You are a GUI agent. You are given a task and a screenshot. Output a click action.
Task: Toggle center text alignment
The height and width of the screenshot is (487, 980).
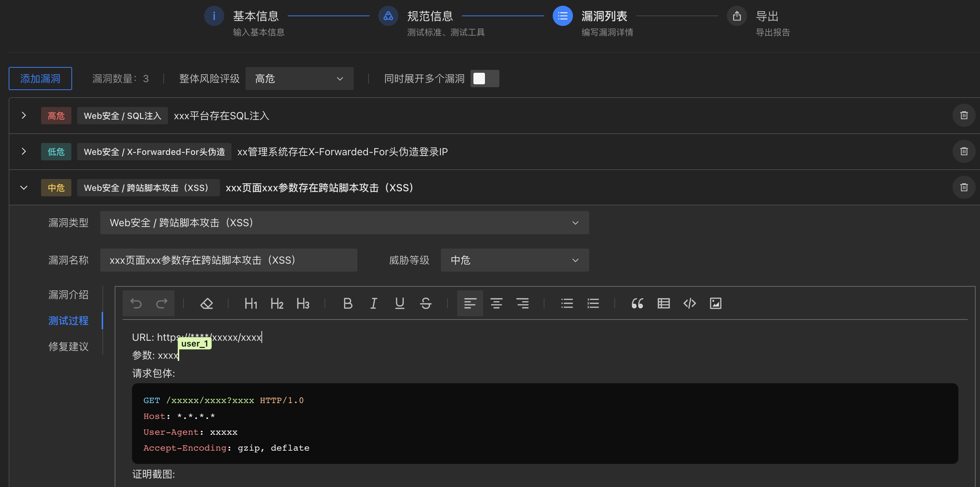click(496, 303)
